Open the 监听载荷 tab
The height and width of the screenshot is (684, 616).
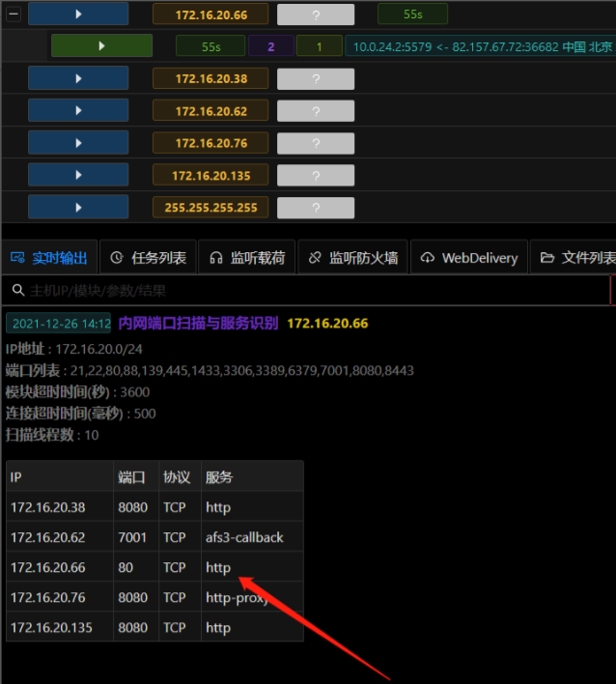(247, 258)
